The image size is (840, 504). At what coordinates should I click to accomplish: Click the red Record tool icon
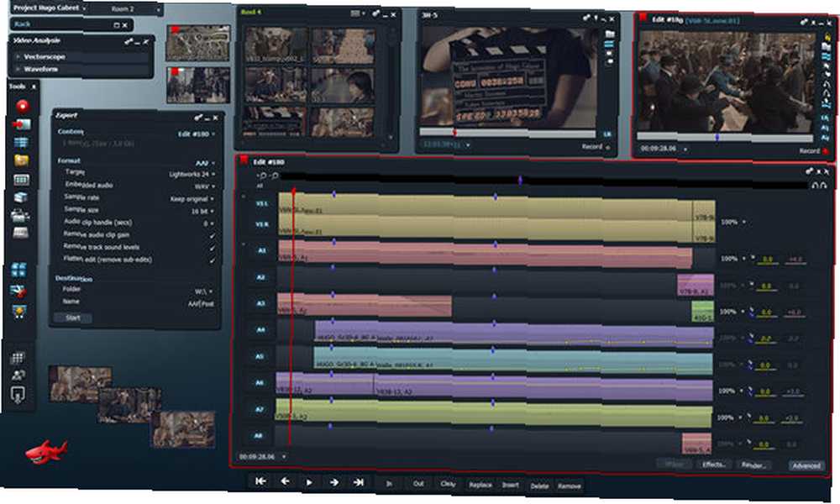(x=23, y=106)
